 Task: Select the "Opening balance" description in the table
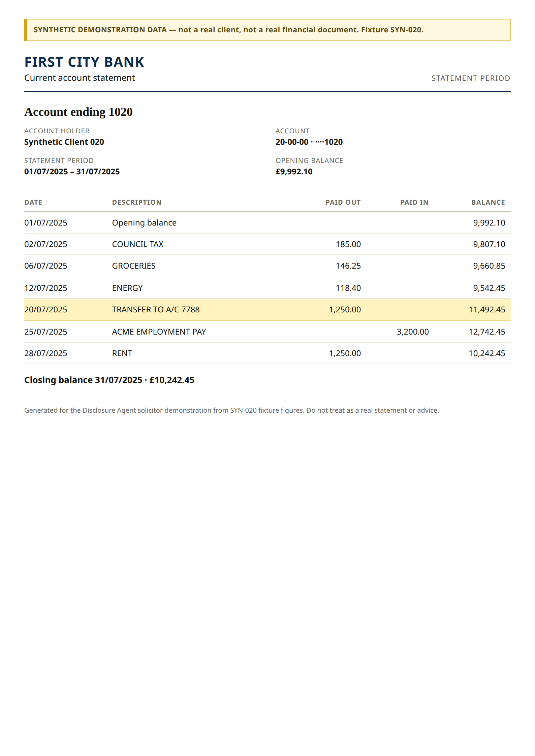pos(144,223)
